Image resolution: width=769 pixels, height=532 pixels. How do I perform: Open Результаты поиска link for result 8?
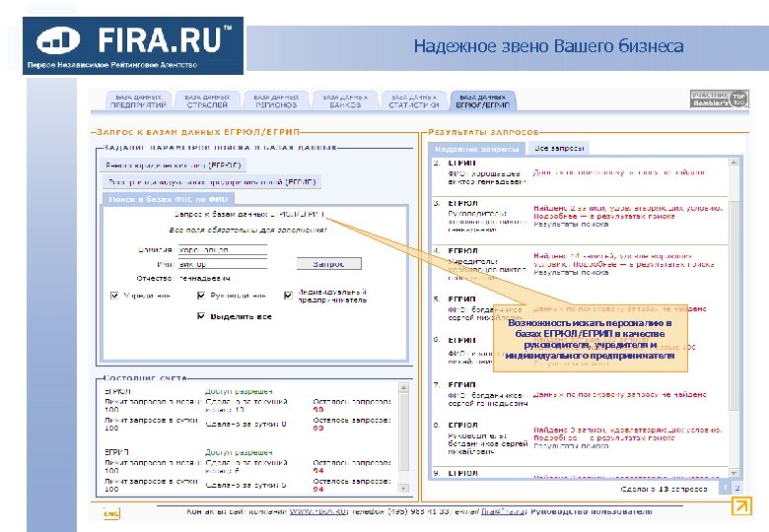pos(571,445)
